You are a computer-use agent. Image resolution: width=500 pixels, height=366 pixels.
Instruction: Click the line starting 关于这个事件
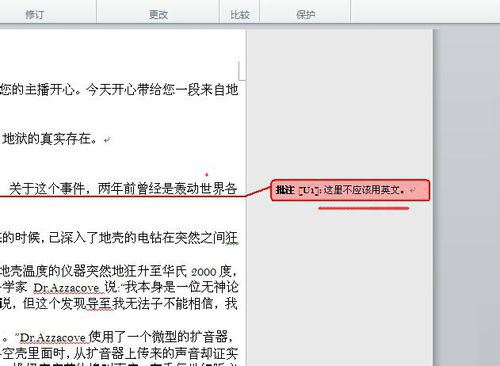coord(123,189)
